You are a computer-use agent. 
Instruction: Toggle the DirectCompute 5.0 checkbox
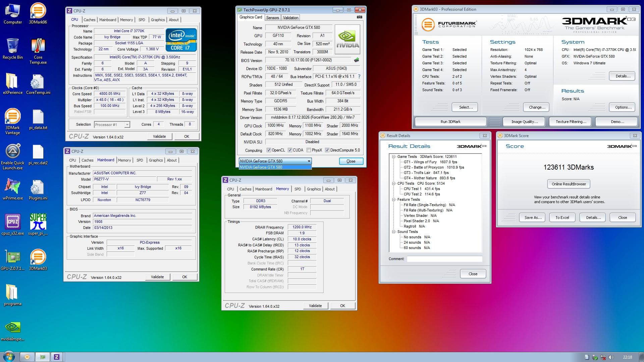(327, 150)
